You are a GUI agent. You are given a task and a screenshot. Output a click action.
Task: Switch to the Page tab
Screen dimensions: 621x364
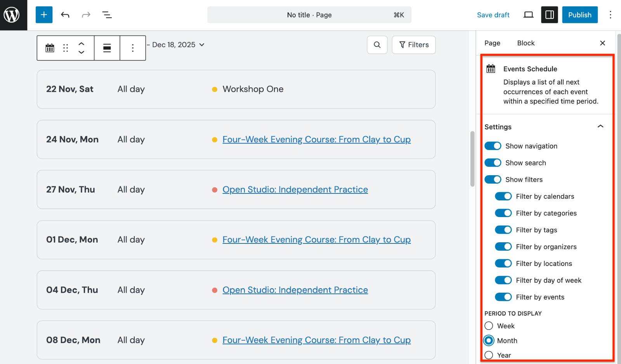(x=491, y=43)
